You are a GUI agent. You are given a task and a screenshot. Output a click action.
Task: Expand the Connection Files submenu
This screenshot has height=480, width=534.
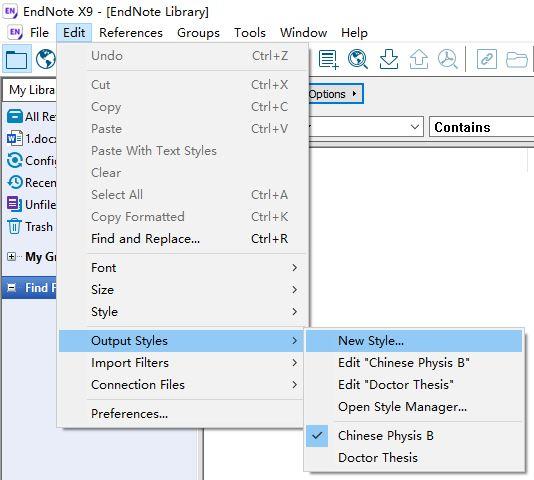(181, 385)
